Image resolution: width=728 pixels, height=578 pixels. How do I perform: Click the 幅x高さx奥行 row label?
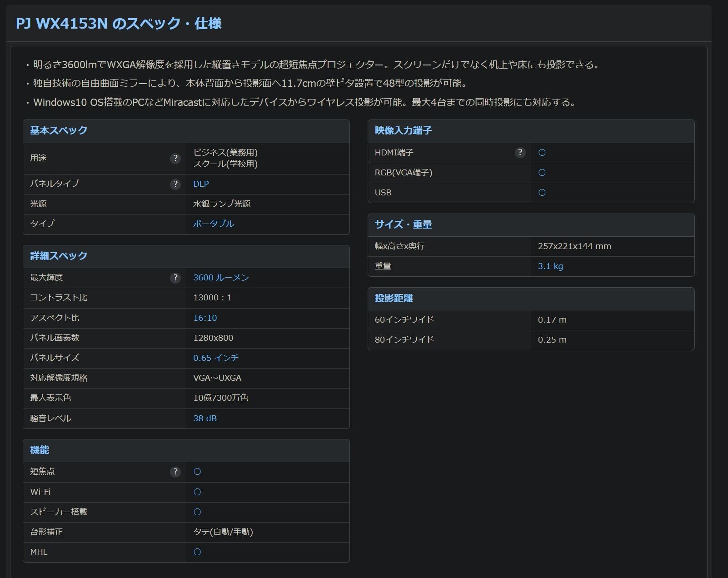(400, 246)
